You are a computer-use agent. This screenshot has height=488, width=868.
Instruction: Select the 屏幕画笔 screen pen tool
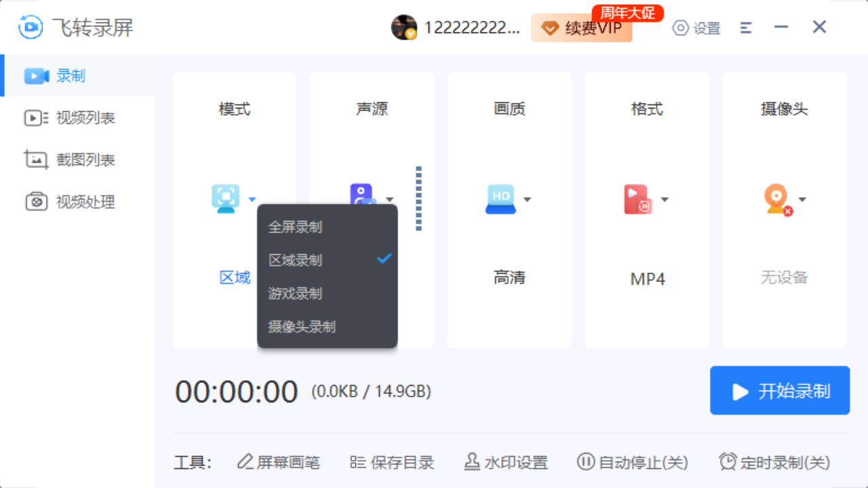coord(279,462)
